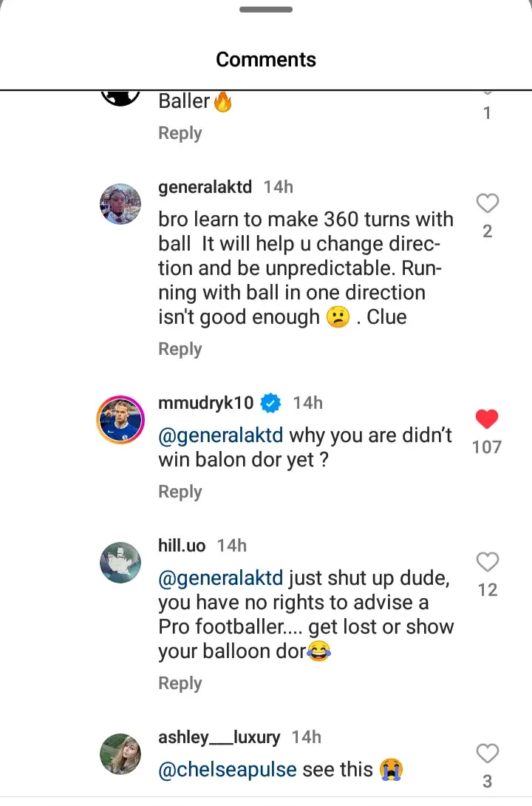The height and width of the screenshot is (806, 532).
Task: Open the hill.uo username link
Action: point(183,546)
